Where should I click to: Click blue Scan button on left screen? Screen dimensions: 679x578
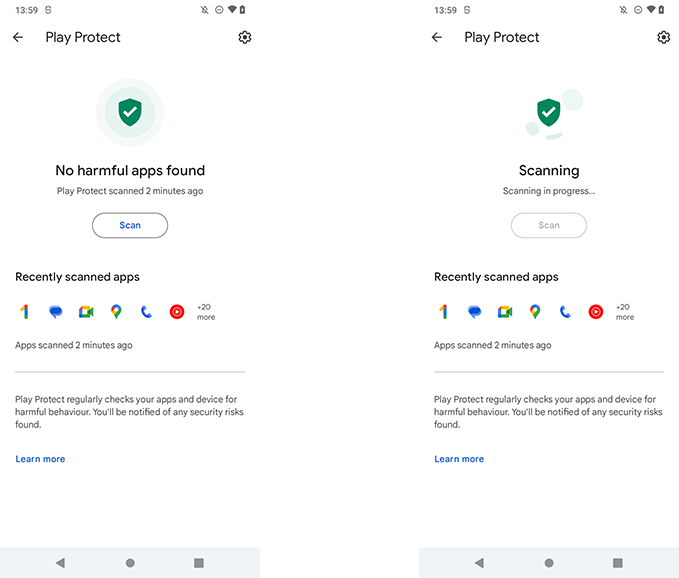point(130,225)
